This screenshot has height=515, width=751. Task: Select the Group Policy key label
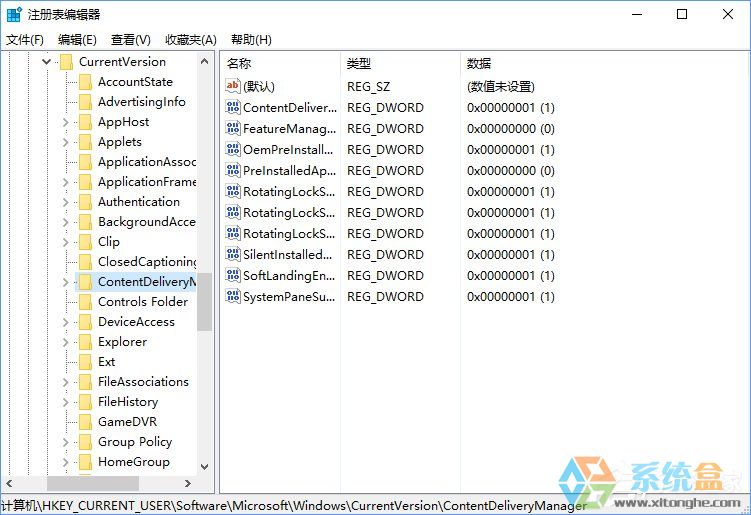(x=135, y=442)
